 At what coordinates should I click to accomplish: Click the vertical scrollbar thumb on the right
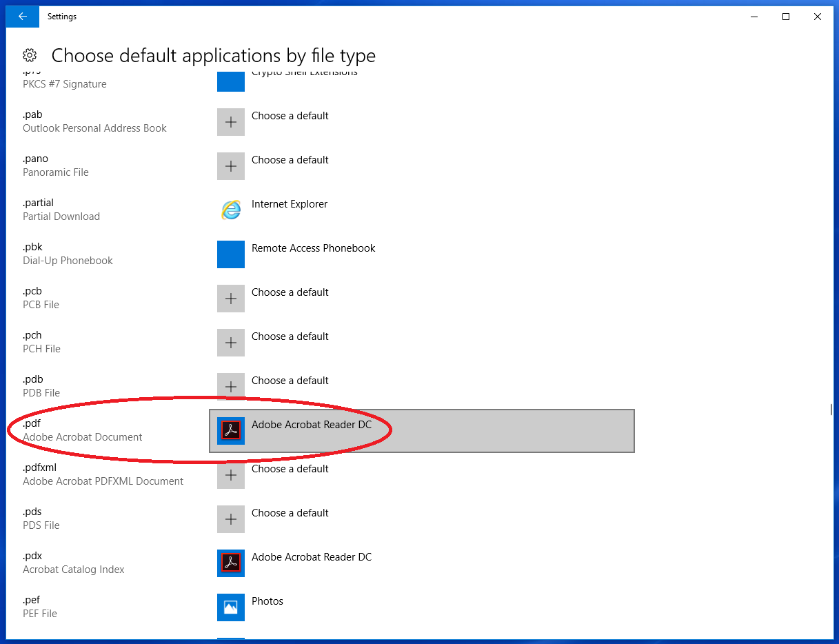tap(831, 410)
